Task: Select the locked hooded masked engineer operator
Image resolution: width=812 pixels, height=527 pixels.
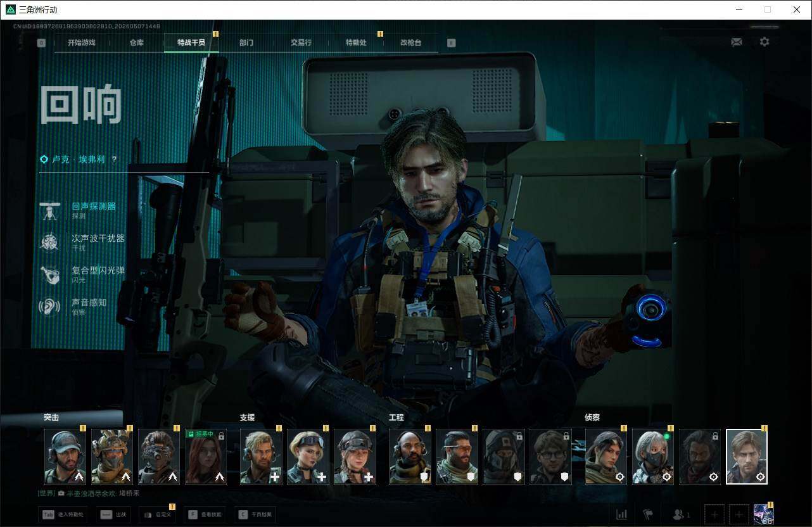Action: (x=504, y=457)
